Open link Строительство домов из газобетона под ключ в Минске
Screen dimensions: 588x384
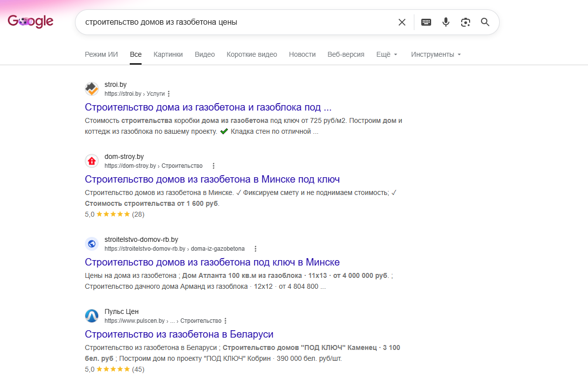[212, 263]
